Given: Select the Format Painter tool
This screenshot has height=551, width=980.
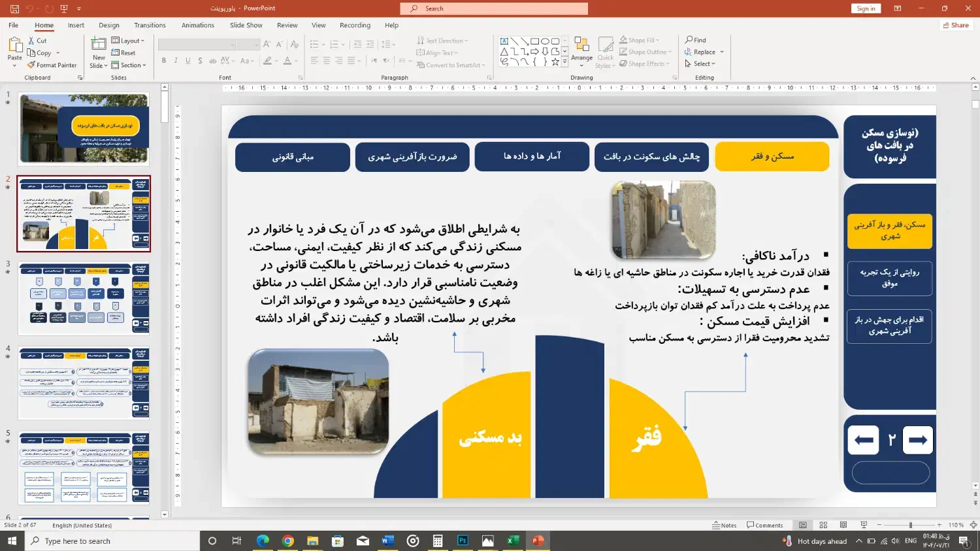Looking at the screenshot, I should tap(52, 65).
